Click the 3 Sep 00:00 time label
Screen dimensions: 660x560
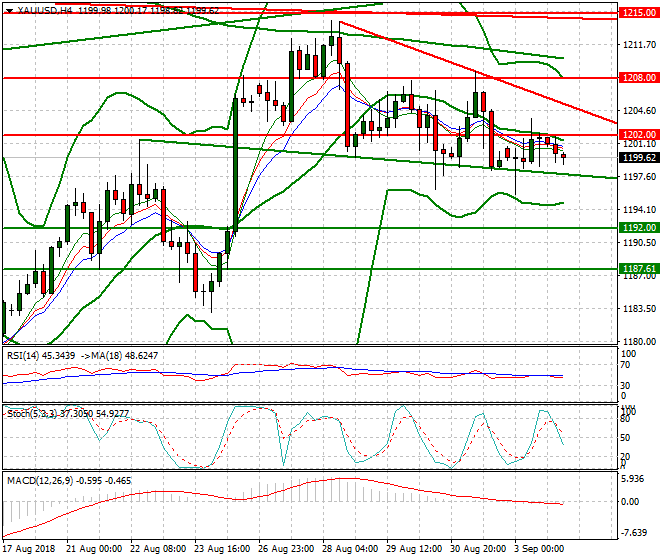coord(539,549)
